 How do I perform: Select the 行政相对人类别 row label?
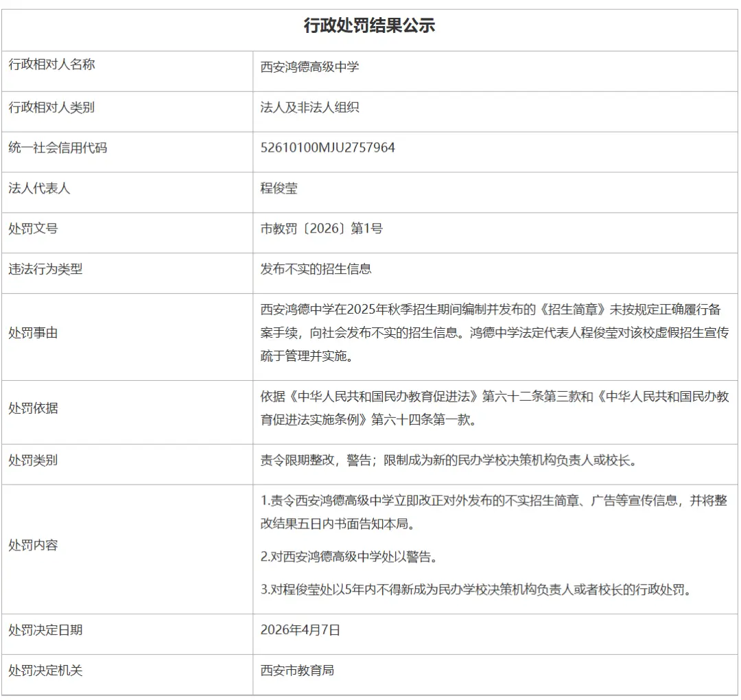pos(51,107)
